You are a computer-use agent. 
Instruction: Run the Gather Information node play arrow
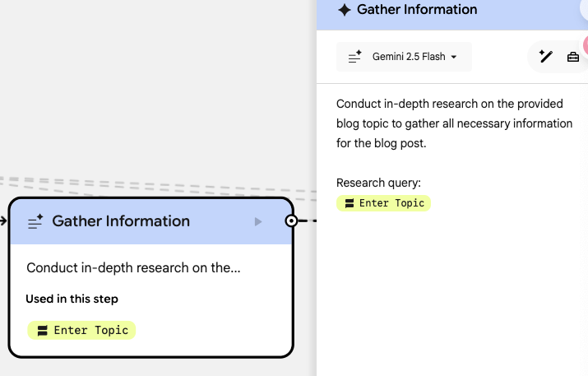tap(258, 221)
